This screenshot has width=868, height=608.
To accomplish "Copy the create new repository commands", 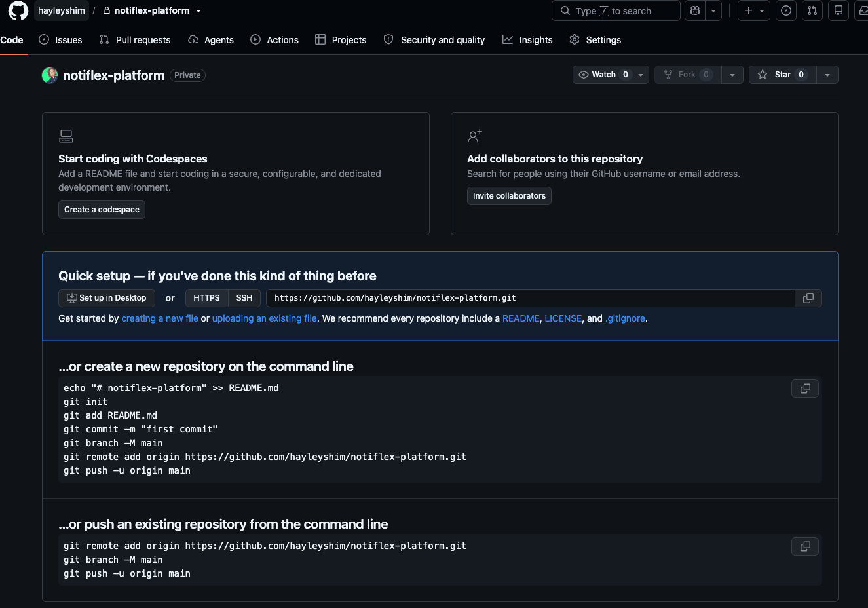I will pyautogui.click(x=805, y=389).
